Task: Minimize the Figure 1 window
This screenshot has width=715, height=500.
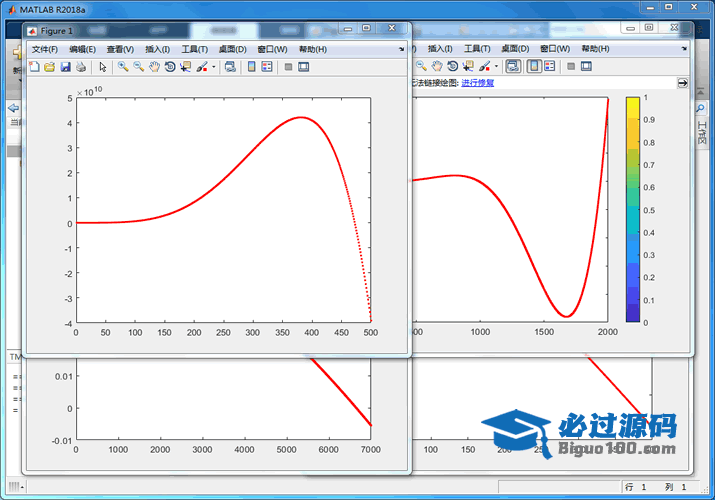Action: pyautogui.click(x=348, y=29)
